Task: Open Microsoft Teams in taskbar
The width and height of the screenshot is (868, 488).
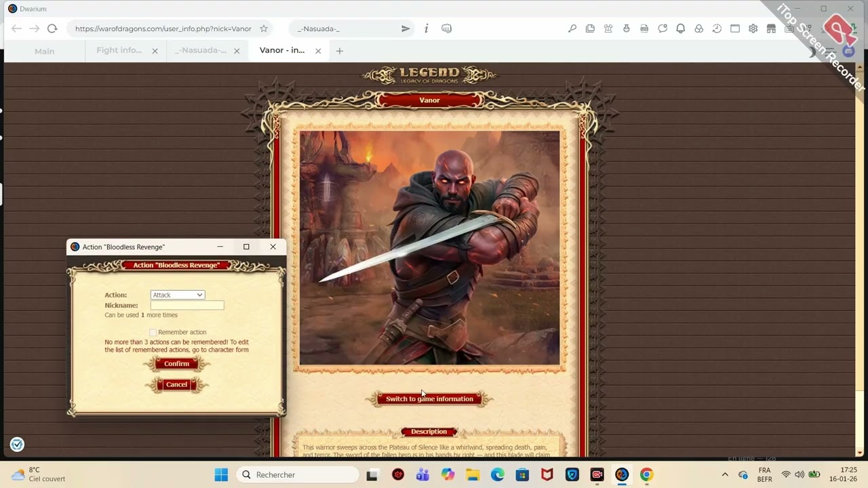Action: click(422, 474)
